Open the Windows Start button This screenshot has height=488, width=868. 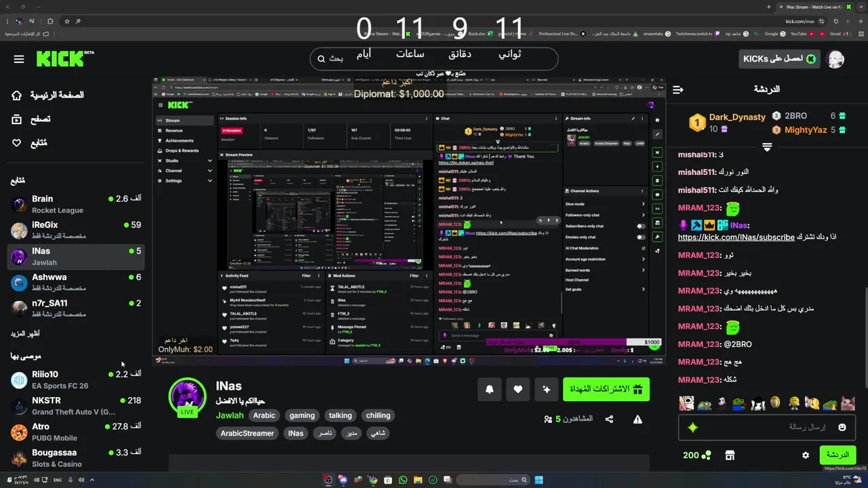pos(538,480)
